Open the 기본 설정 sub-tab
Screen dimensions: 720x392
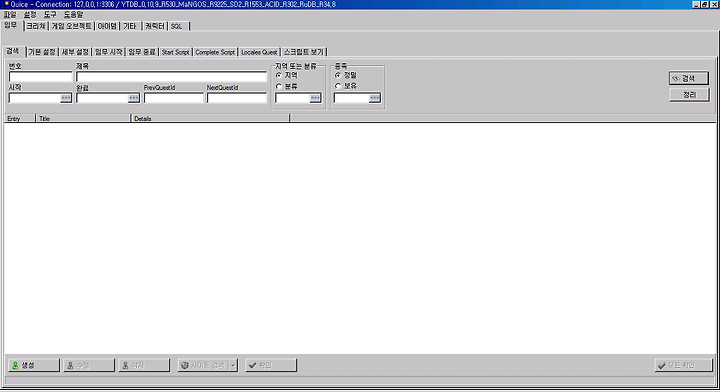[42, 52]
